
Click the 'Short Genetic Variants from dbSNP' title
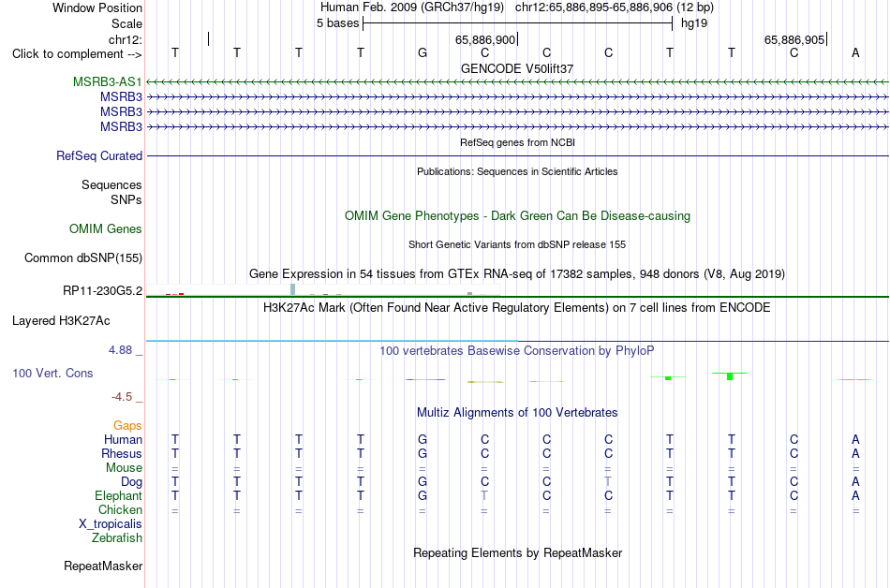tap(517, 244)
